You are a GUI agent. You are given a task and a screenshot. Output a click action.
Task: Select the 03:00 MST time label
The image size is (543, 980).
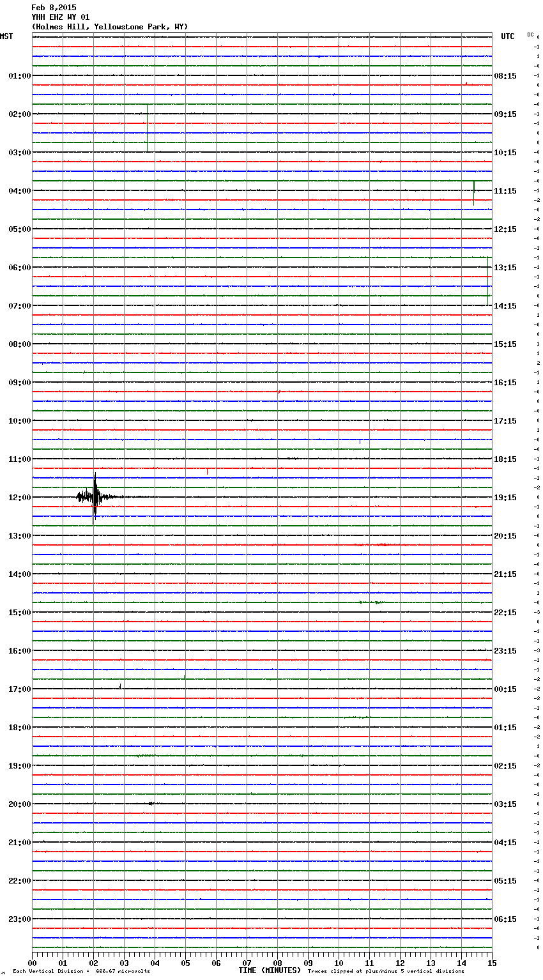(x=20, y=153)
